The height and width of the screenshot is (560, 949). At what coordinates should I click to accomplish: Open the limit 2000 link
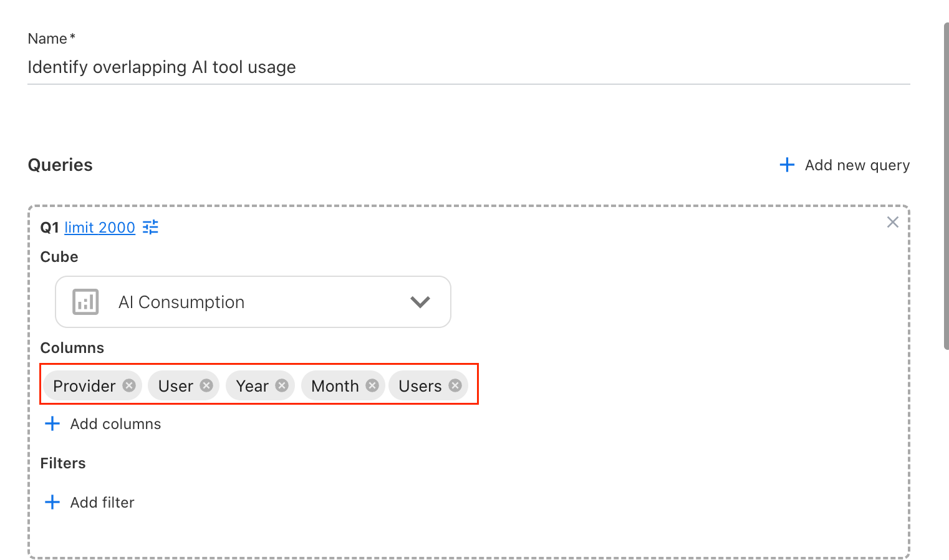pos(100,227)
